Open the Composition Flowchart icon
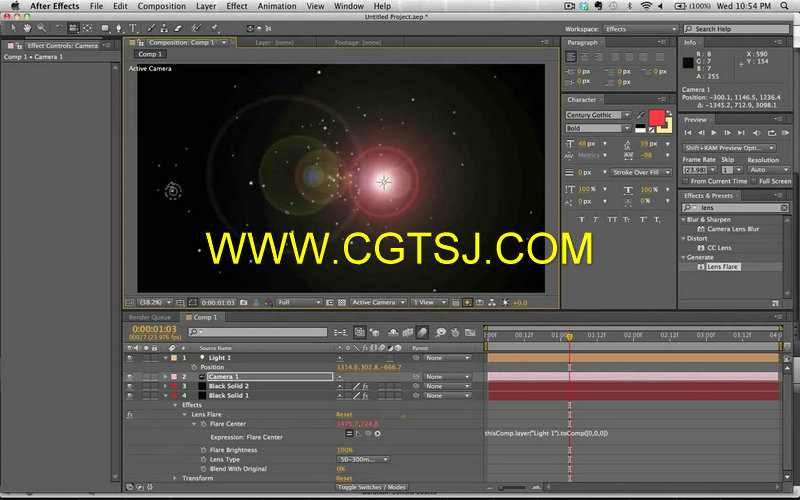Image resolution: width=800 pixels, height=500 pixels. [x=492, y=303]
